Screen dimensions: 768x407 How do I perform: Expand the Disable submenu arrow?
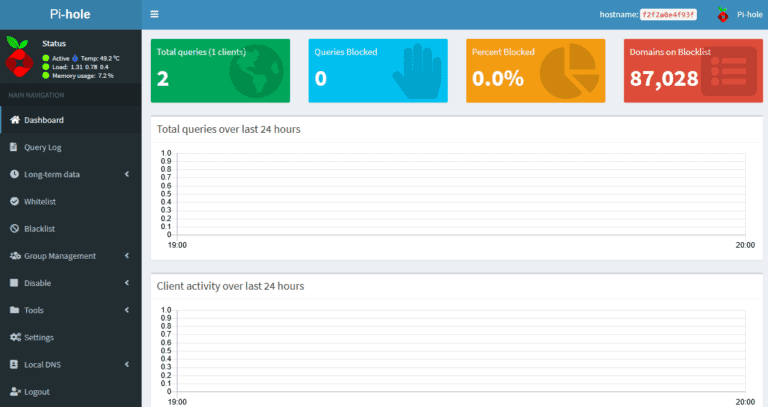[127, 283]
